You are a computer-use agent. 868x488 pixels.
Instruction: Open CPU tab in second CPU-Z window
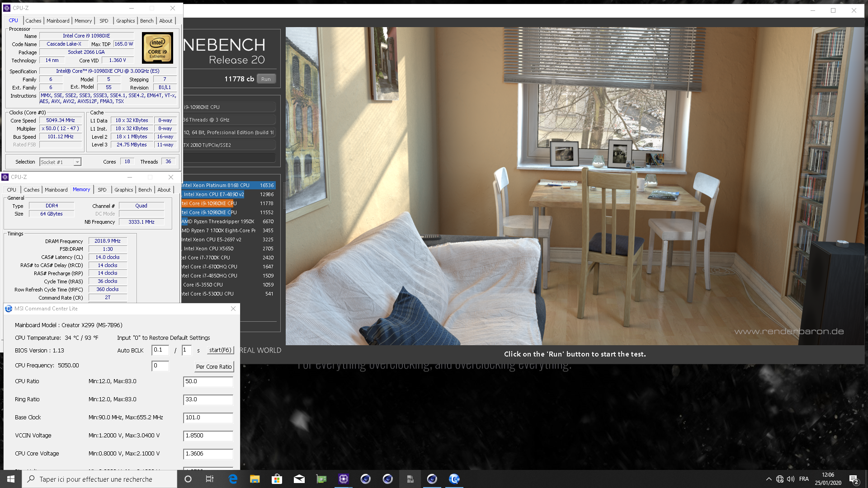click(12, 190)
